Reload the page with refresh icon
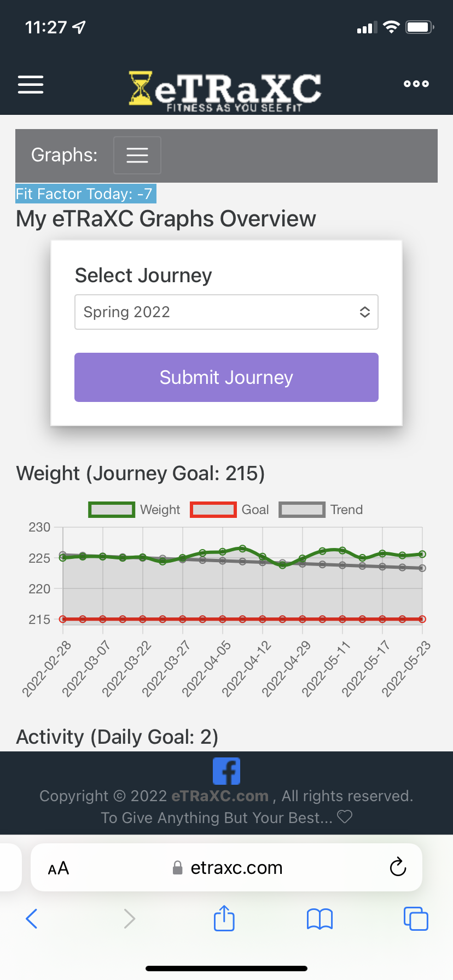Screen dimensions: 453x980 [398, 867]
